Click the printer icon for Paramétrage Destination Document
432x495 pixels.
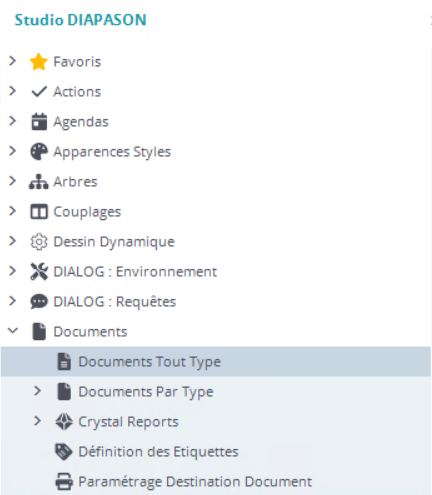point(64,482)
